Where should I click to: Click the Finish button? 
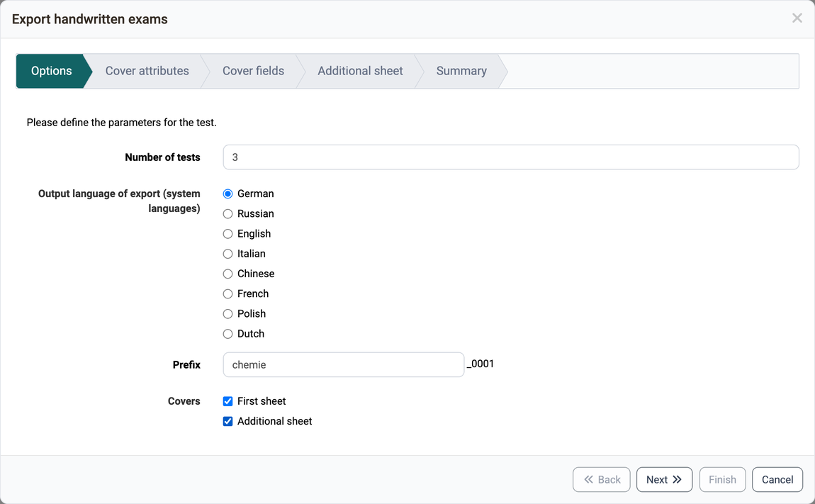click(722, 480)
